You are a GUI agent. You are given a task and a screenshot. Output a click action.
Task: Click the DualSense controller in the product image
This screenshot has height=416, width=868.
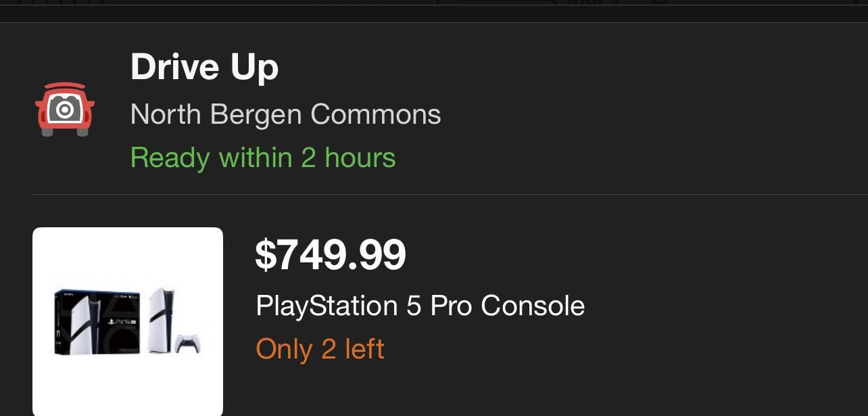pyautogui.click(x=187, y=344)
